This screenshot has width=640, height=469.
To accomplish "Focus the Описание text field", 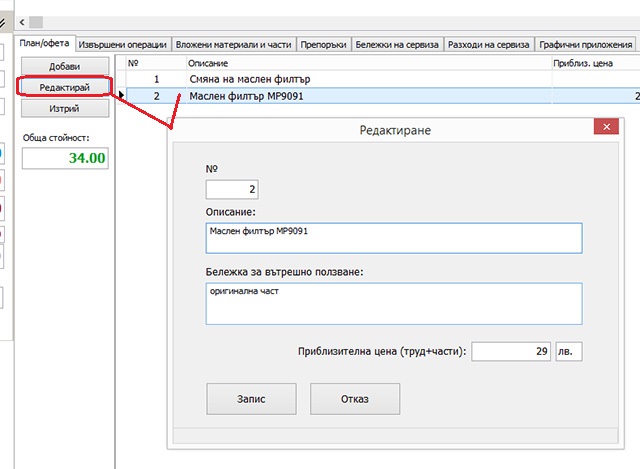I will 393,237.
